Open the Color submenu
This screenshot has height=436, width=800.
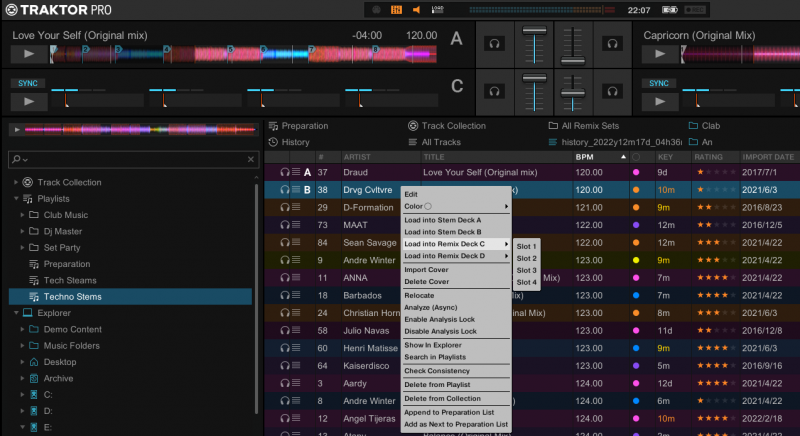click(456, 207)
